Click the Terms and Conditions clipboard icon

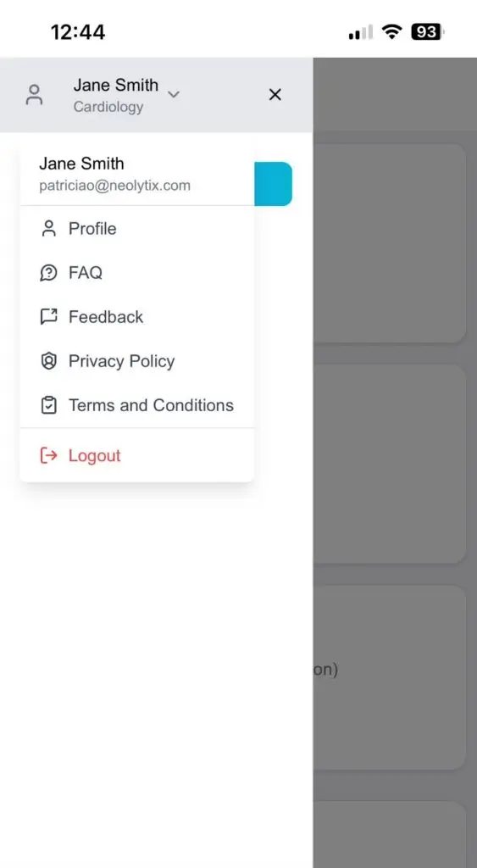coord(49,405)
